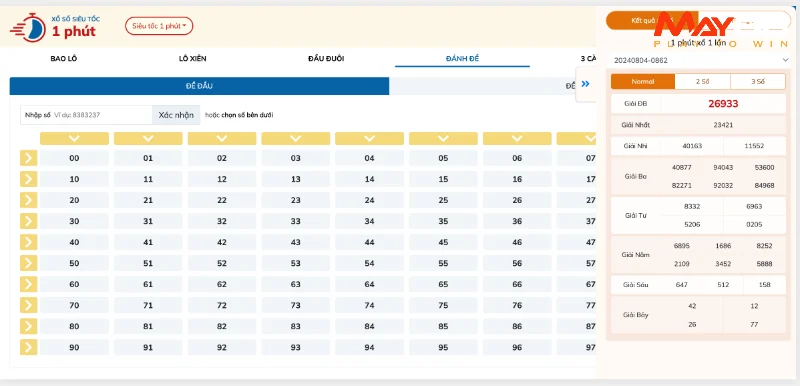Screen dimensions: 800x386
Task: Pick number 84 in the grid
Action: pos(369,326)
